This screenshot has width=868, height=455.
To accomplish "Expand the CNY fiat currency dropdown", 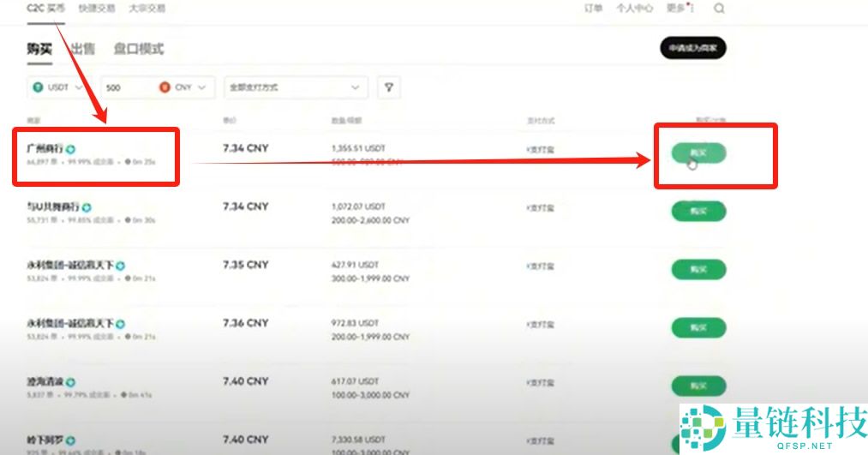I will tap(183, 87).
